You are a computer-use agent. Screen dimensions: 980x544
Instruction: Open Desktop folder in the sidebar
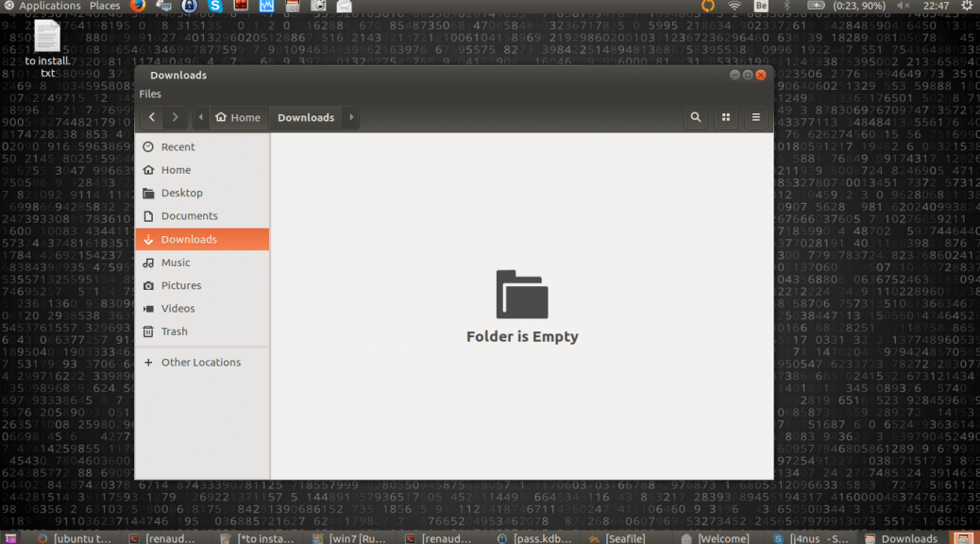(x=202, y=194)
